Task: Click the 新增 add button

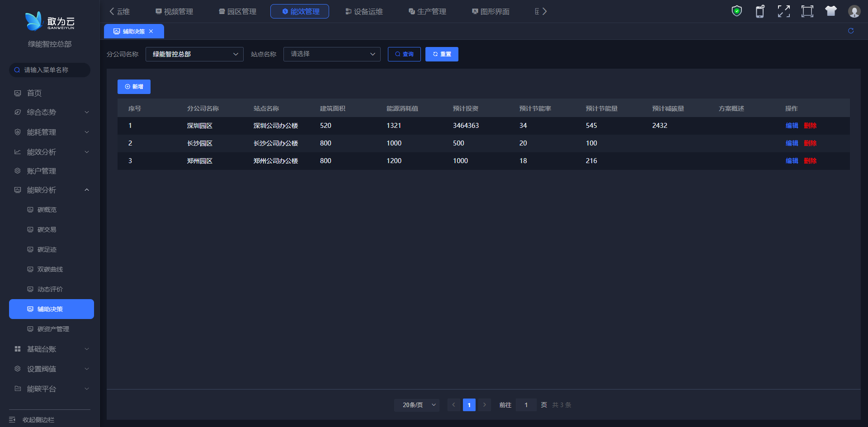Action: pyautogui.click(x=134, y=87)
